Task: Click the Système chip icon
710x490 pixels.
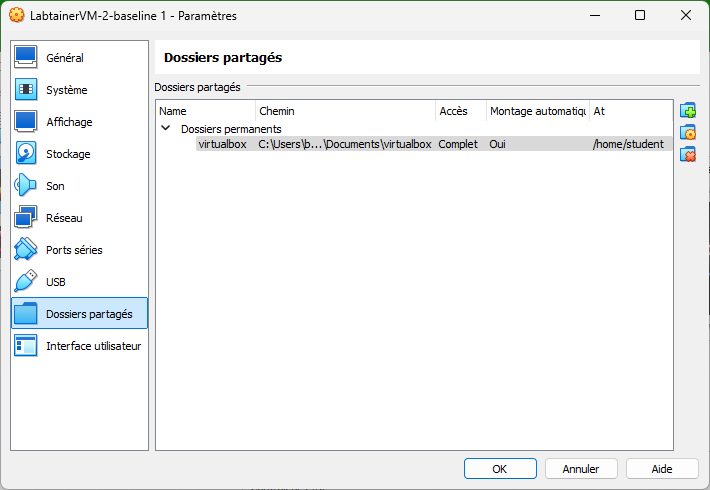Action: pos(26,90)
